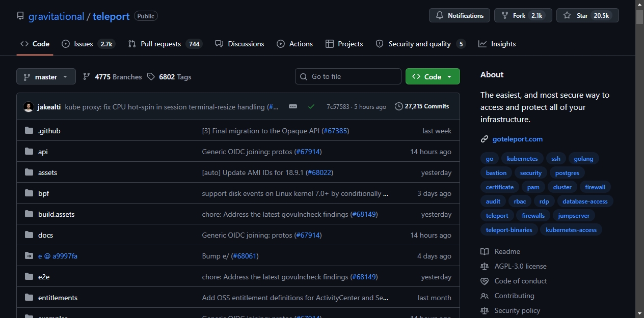Open the 6802 Tags link
644x318 pixels.
point(169,77)
